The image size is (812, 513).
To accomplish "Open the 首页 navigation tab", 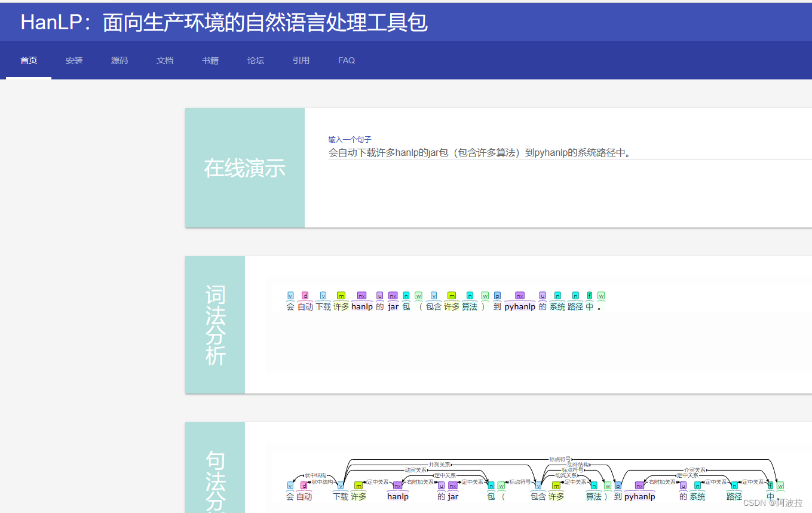I will click(29, 60).
